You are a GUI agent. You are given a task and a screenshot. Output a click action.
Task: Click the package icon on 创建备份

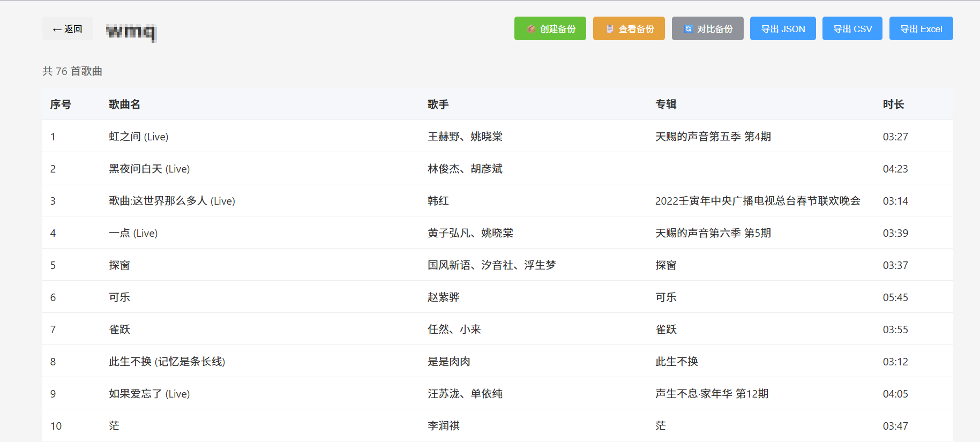531,29
